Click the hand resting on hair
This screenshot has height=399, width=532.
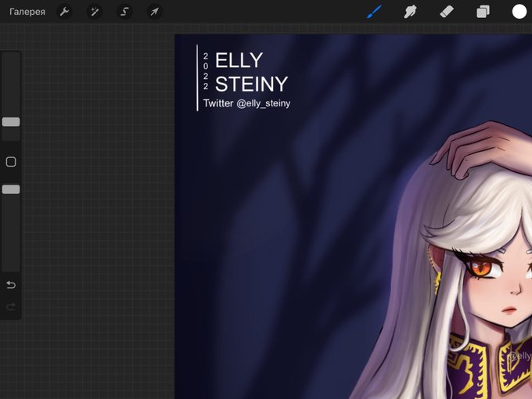click(482, 149)
